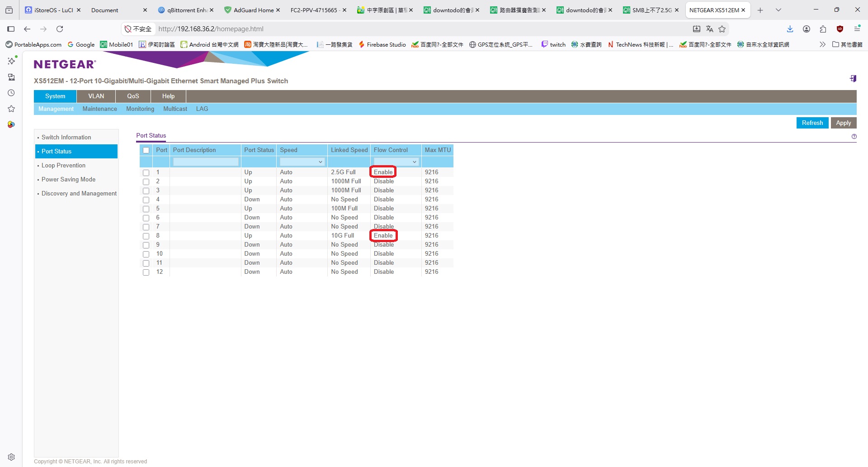Image resolution: width=868 pixels, height=467 pixels.
Task: Click the install page app icon
Action: [x=697, y=29]
